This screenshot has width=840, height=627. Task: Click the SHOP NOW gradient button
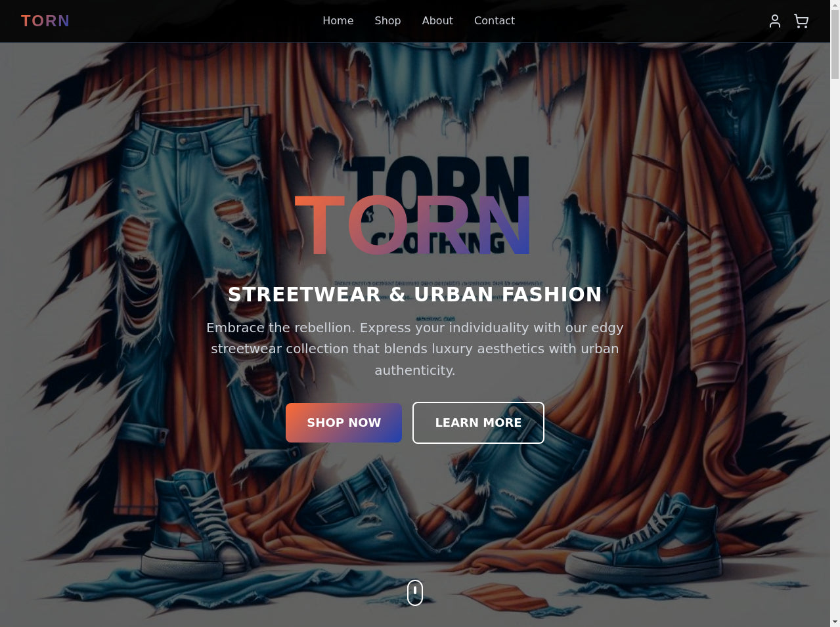pyautogui.click(x=343, y=423)
